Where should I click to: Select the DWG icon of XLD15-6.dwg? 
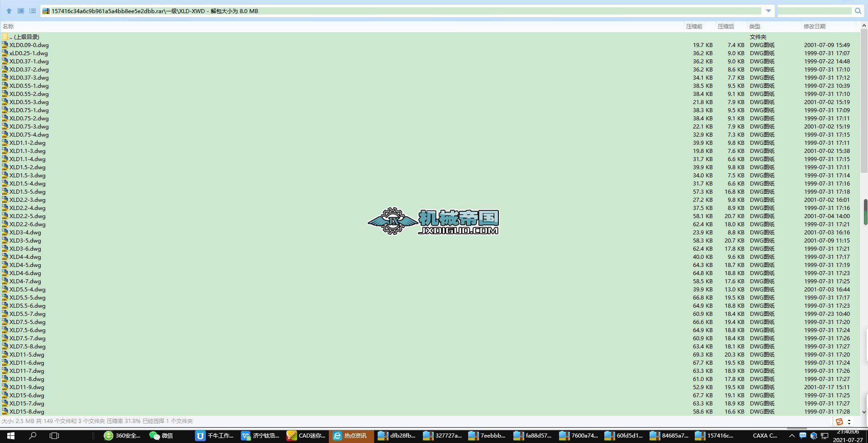(5, 395)
